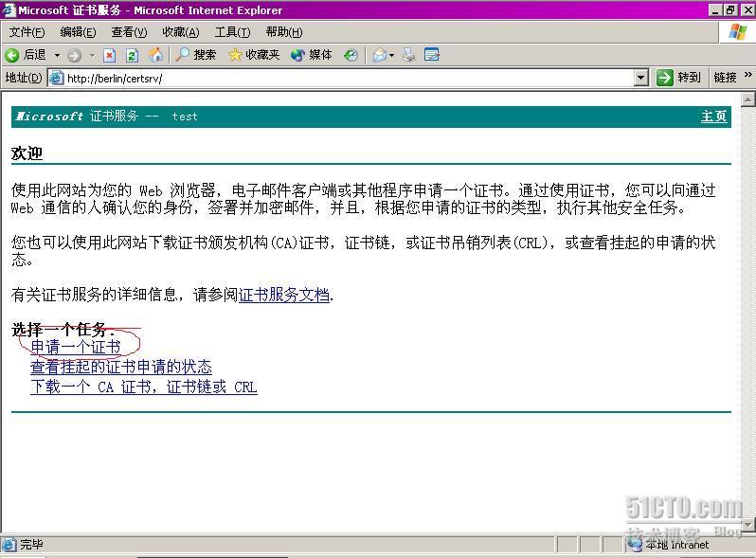
Task: Open the 编辑(E) menu
Action: tap(78, 32)
